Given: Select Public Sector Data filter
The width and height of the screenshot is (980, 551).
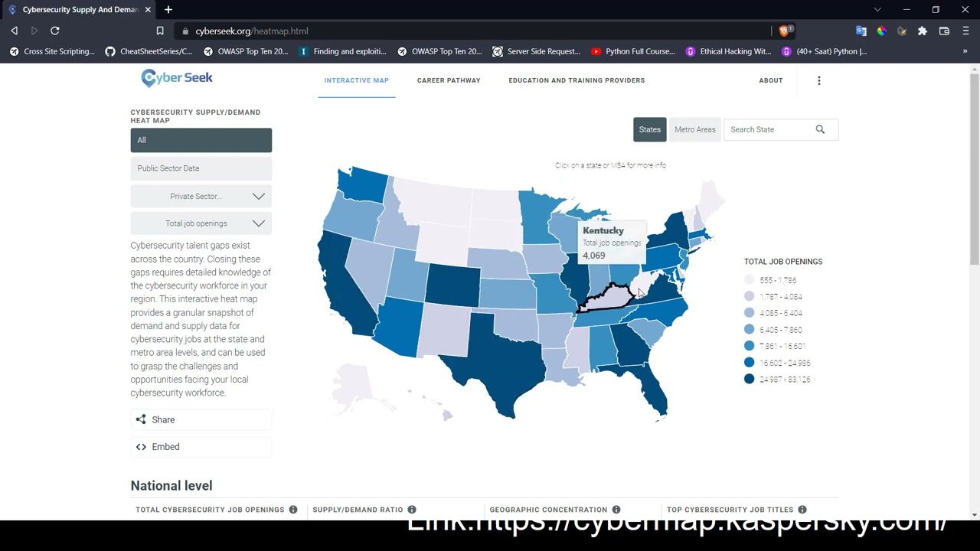Looking at the screenshot, I should point(201,168).
